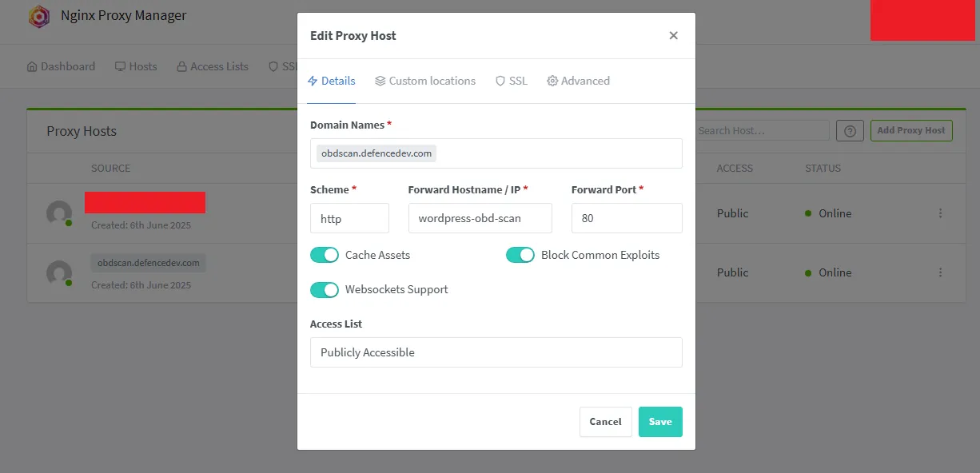
Task: Click the Cancel button
Action: click(606, 422)
